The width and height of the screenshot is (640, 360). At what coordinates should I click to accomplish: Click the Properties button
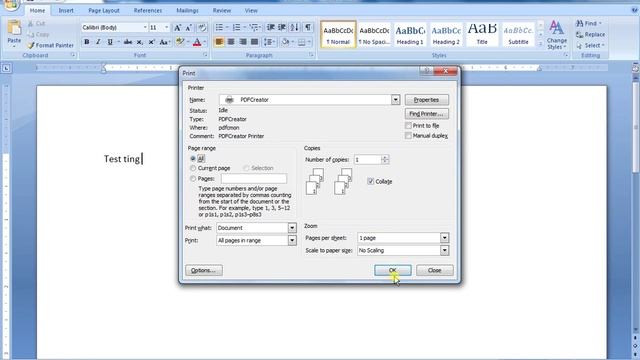point(427,100)
